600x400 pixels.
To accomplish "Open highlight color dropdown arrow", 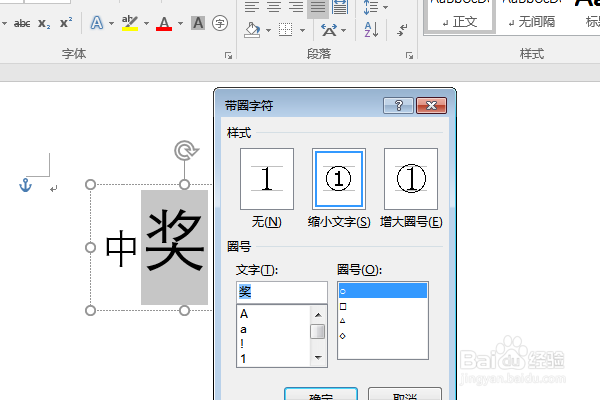I will pos(147,23).
